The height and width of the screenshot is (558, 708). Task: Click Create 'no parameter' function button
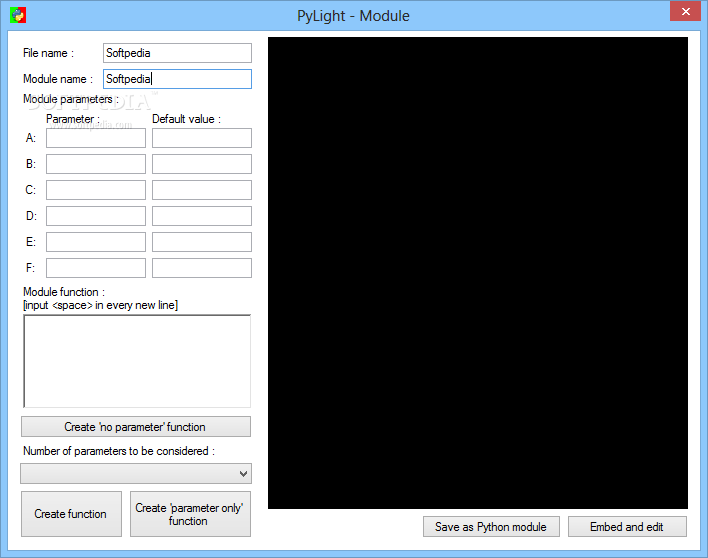pyautogui.click(x=136, y=427)
